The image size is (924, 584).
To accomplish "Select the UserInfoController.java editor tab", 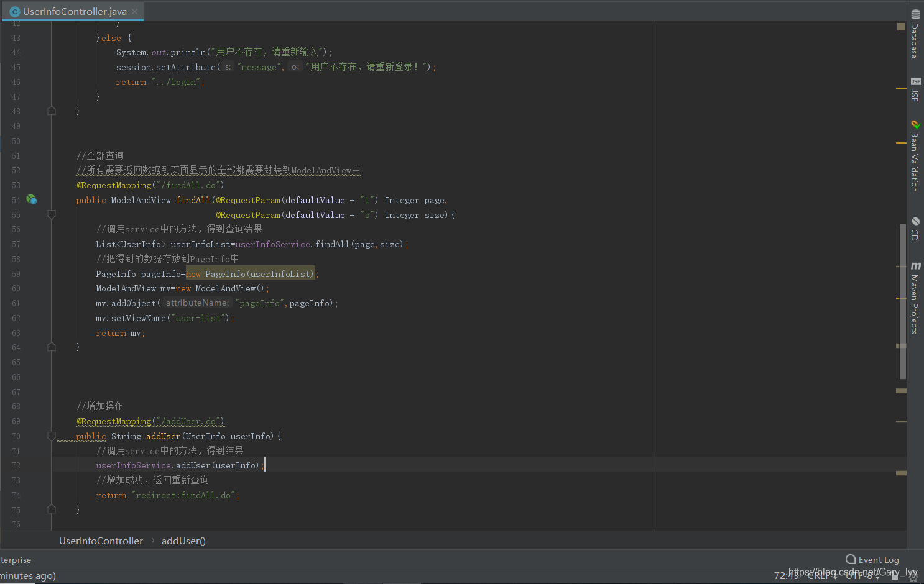I will click(73, 11).
